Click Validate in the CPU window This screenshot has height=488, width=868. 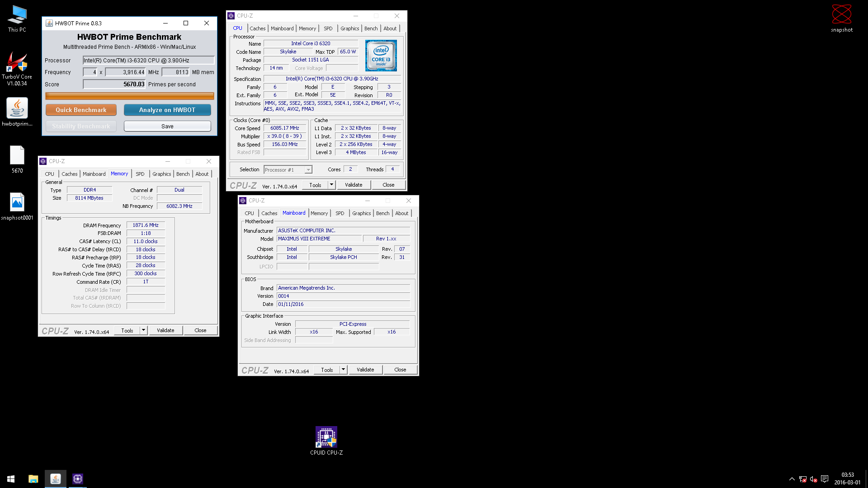354,185
